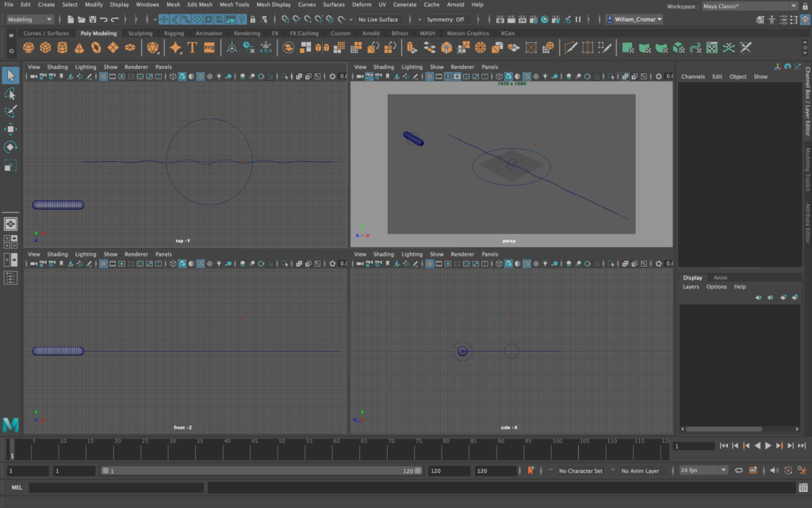Create a polygon sphere from the shelf
The height and width of the screenshot is (508, 812).
(29, 48)
